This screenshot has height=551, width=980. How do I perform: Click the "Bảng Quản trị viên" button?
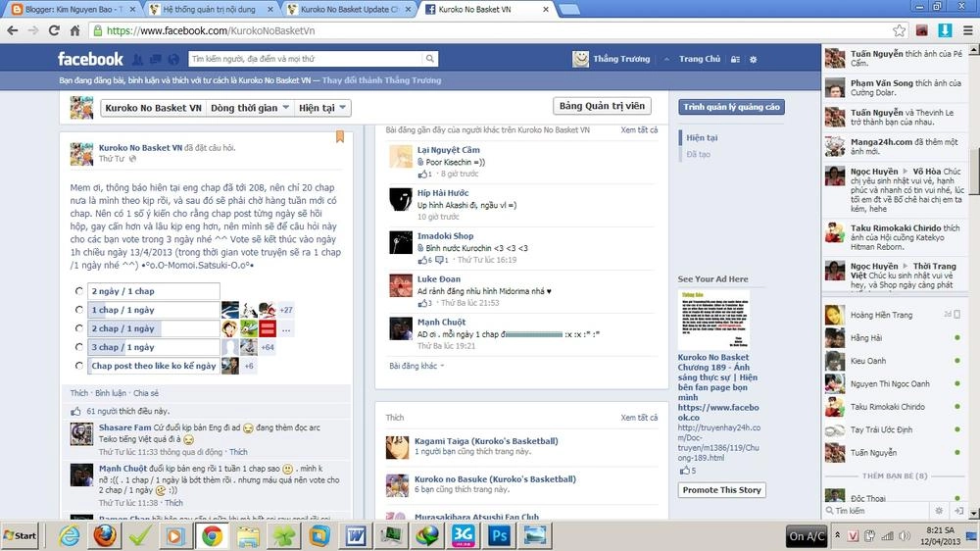click(602, 107)
